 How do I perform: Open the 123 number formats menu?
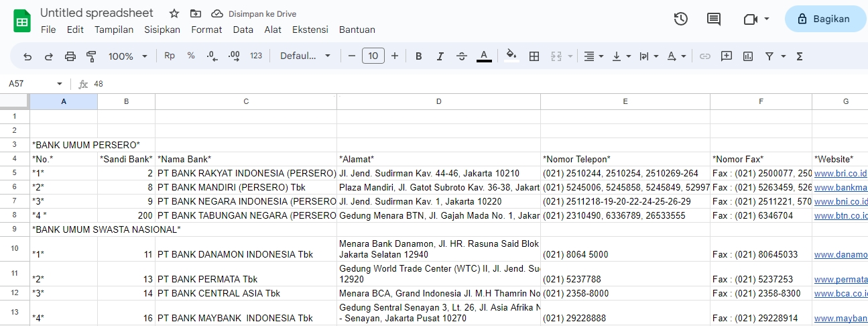[256, 56]
